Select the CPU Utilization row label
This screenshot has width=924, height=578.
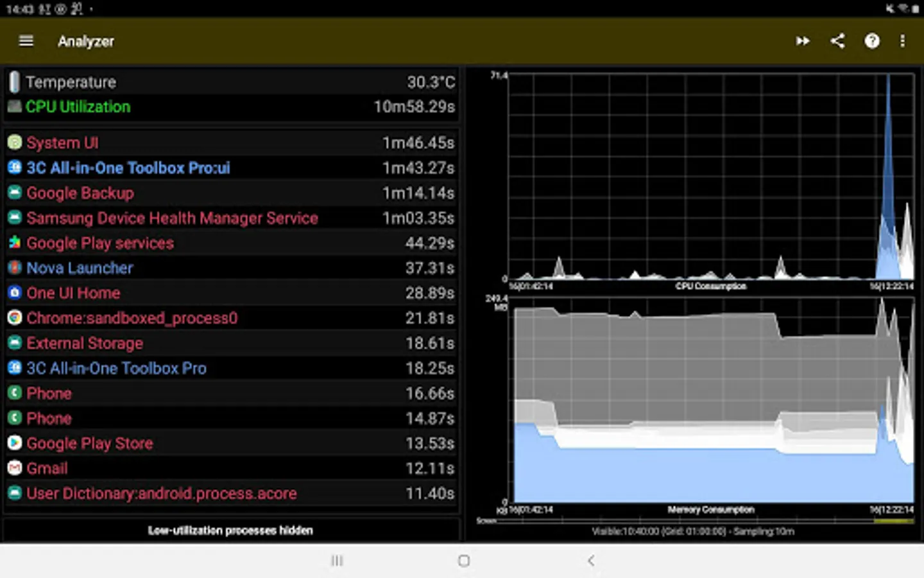[78, 107]
